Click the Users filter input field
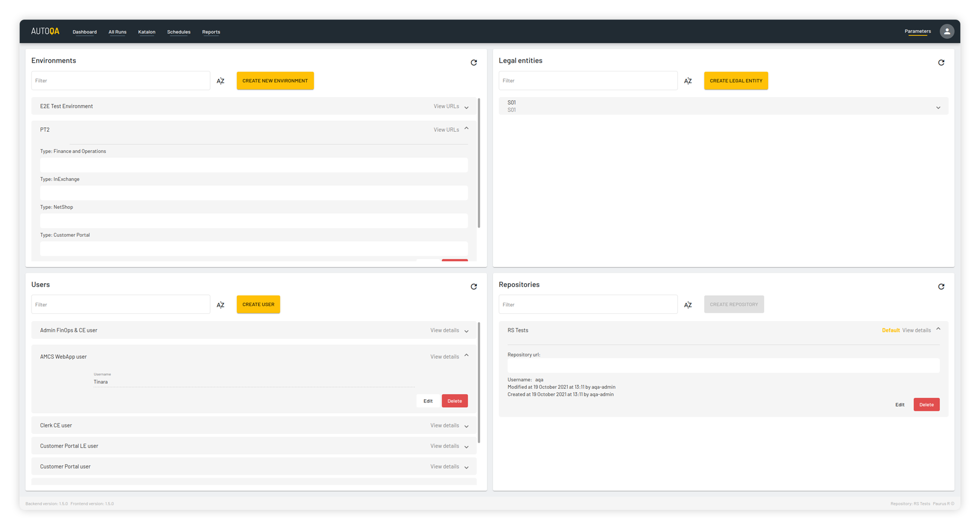The height and width of the screenshot is (529, 980). (x=121, y=305)
